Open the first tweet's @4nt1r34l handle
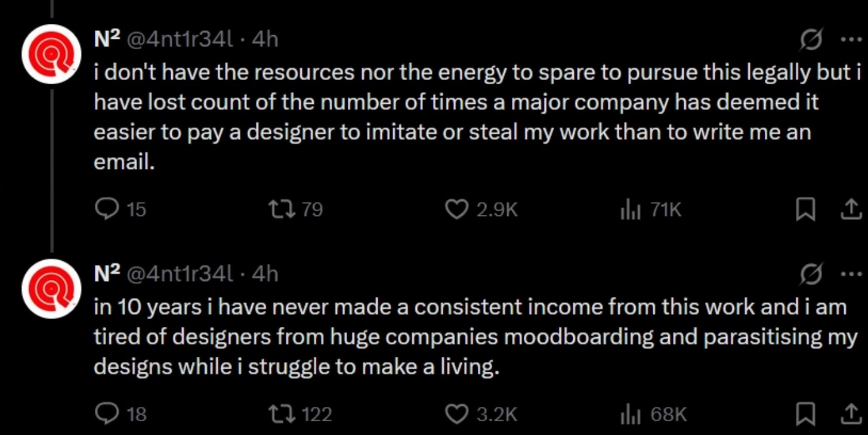 coord(180,40)
